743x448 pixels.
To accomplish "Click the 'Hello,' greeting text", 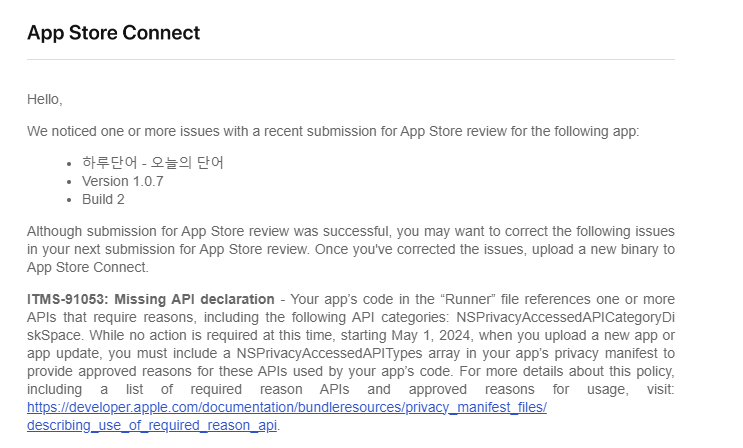I will tap(45, 99).
